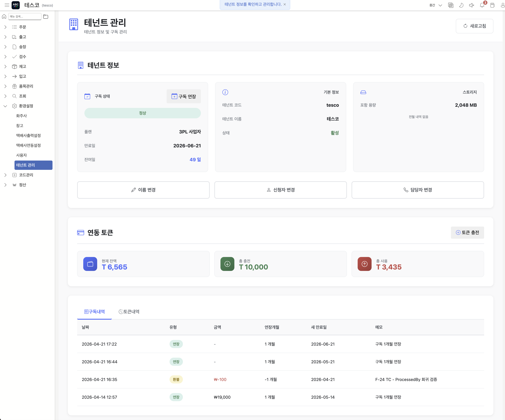Click the 새로고침 refresh button

[474, 26]
